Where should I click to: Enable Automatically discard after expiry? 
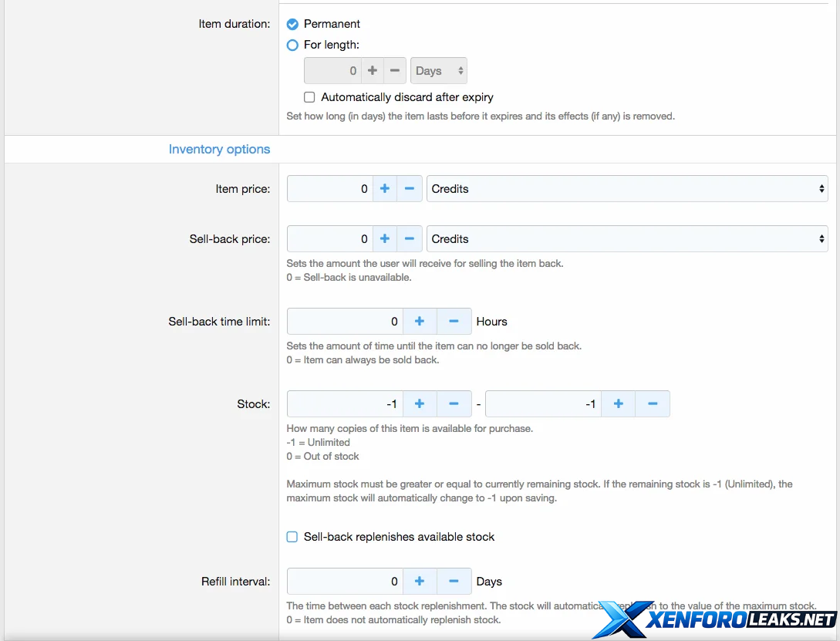click(309, 97)
